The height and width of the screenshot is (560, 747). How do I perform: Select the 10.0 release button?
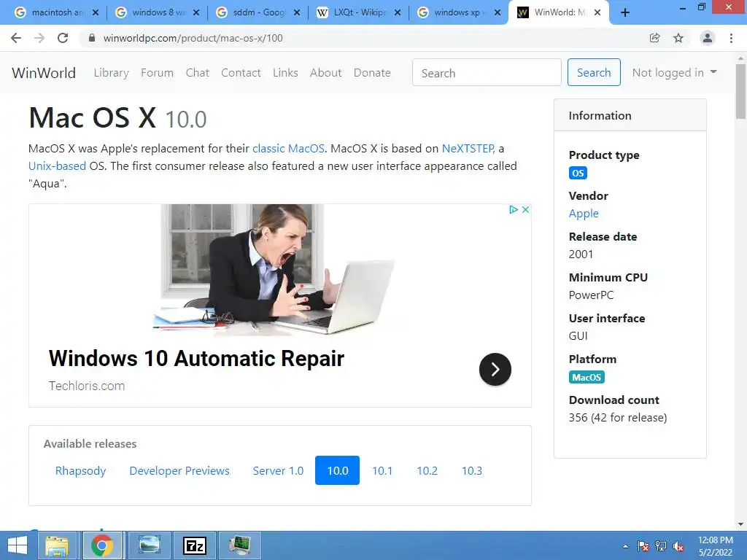[337, 470]
